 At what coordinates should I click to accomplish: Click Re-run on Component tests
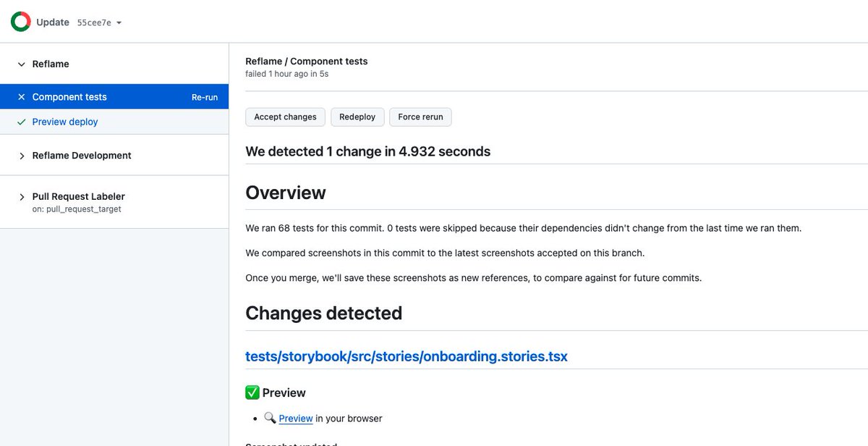point(205,97)
